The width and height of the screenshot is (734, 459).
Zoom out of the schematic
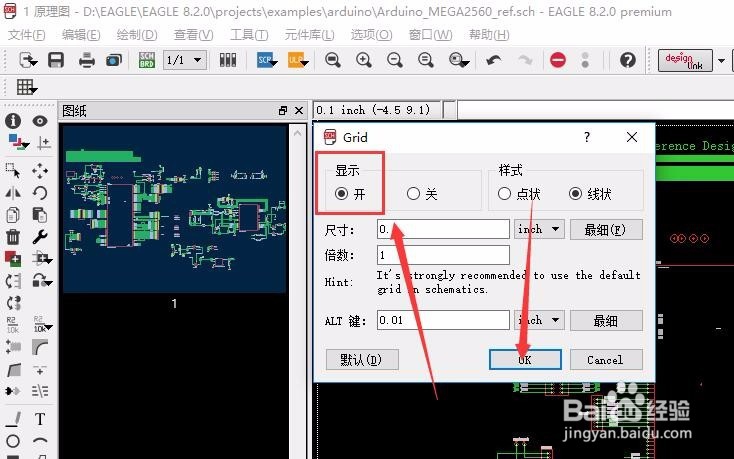(x=395, y=60)
